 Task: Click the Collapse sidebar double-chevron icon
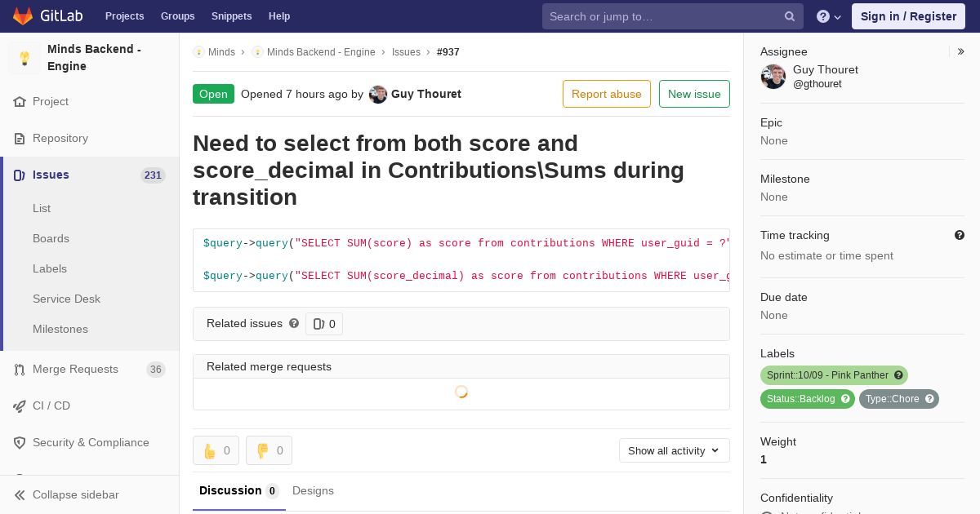point(20,495)
